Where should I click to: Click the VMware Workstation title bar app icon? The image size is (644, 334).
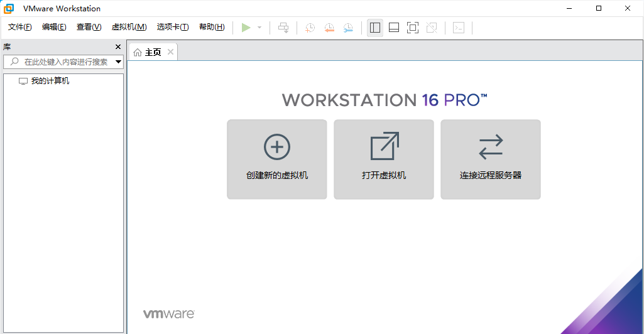coord(9,8)
